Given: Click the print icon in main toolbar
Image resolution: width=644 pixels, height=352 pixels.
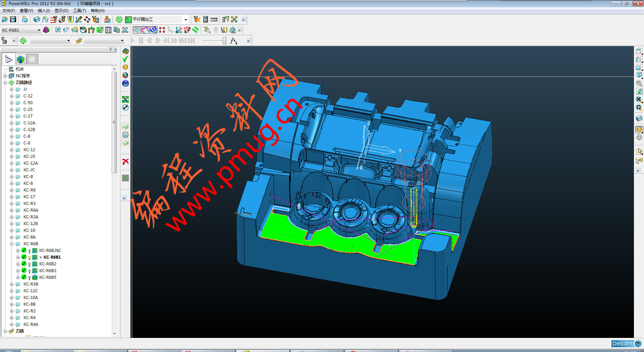Looking at the screenshot, I should click(24, 19).
